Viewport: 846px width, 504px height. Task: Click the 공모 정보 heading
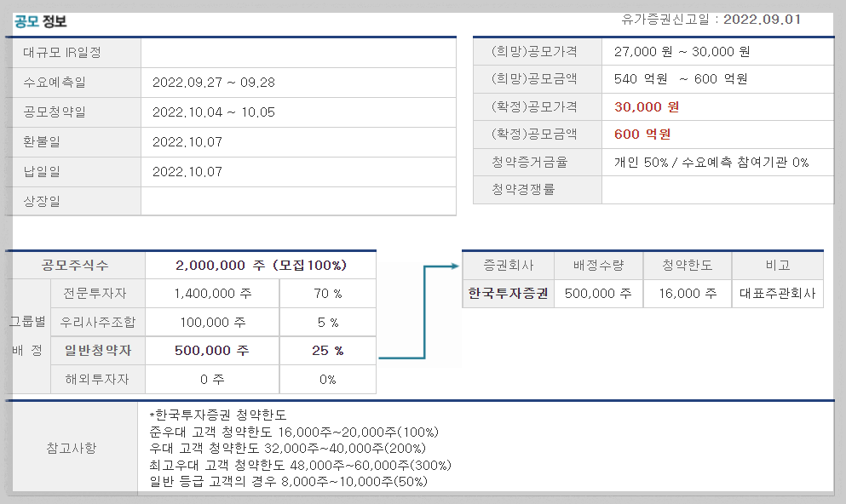click(x=40, y=21)
